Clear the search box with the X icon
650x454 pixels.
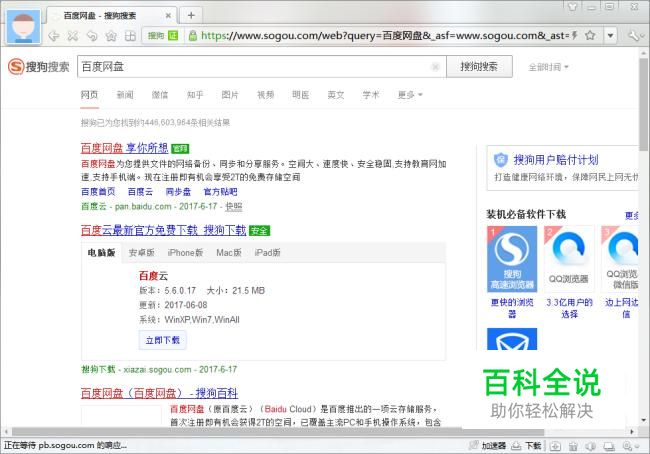click(x=435, y=67)
